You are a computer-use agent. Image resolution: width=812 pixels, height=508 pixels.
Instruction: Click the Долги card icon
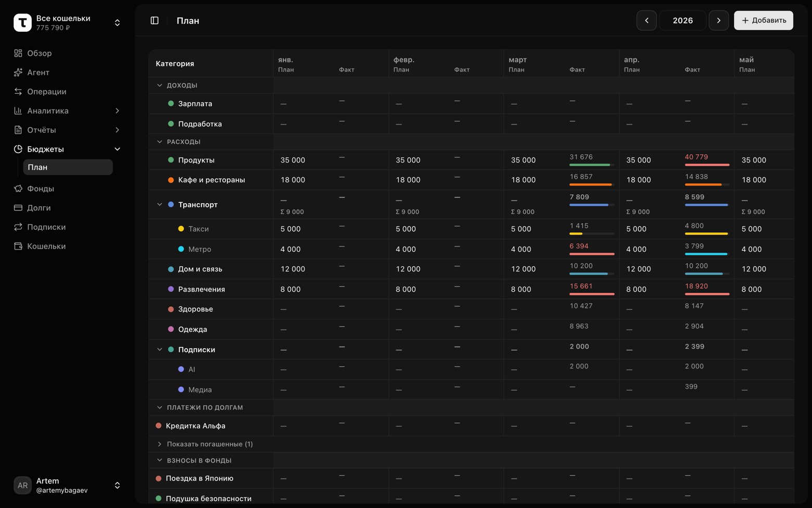(x=18, y=208)
